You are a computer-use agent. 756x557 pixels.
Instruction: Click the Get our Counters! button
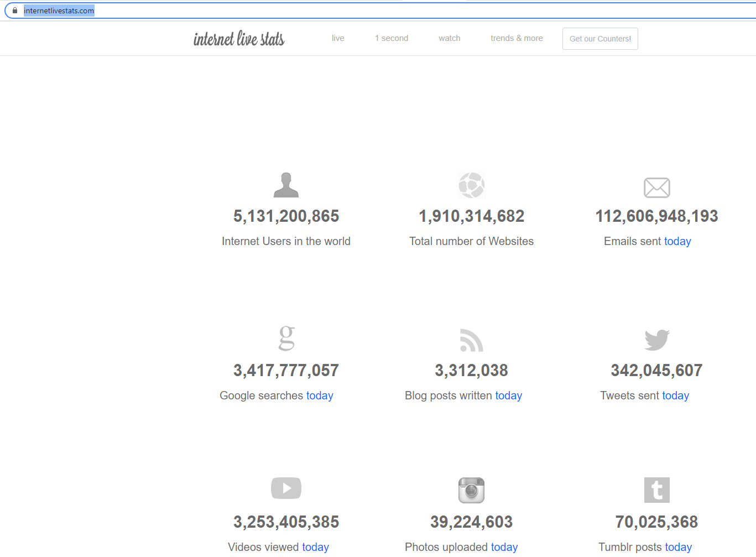coord(600,39)
